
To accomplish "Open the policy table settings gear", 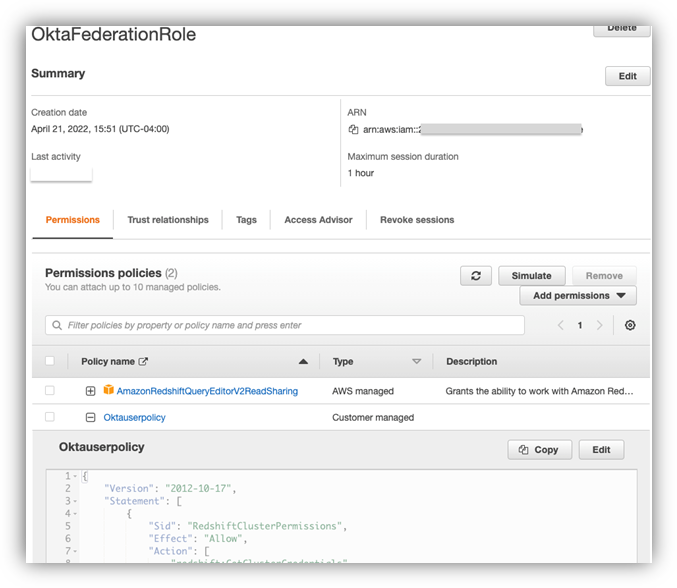I will (x=630, y=325).
